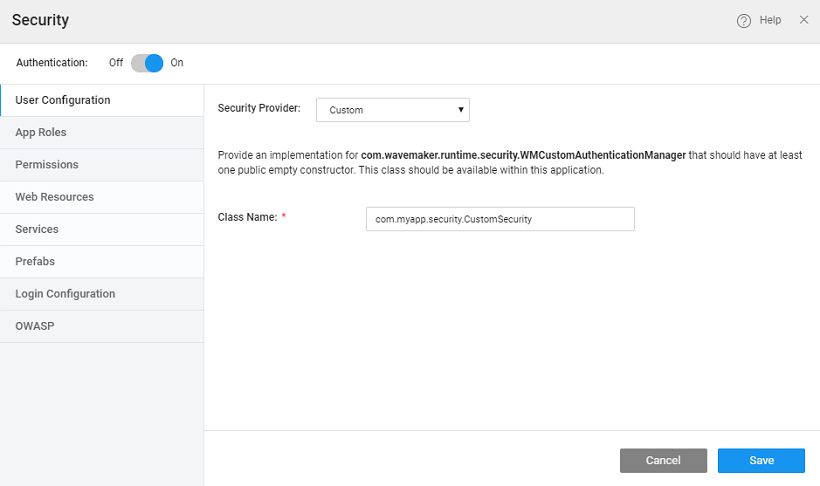Click the Help question mark icon
The width and height of the screenshot is (820, 486).
744,21
